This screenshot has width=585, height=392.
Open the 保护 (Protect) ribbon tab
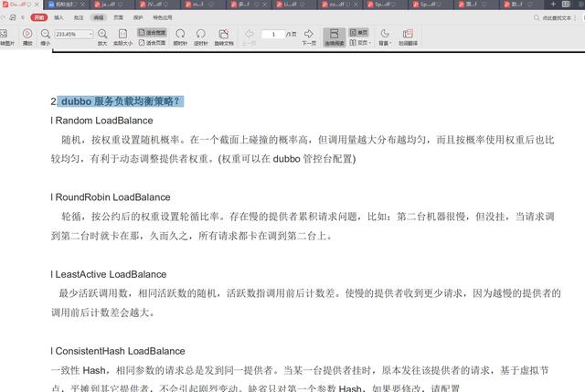[138, 17]
